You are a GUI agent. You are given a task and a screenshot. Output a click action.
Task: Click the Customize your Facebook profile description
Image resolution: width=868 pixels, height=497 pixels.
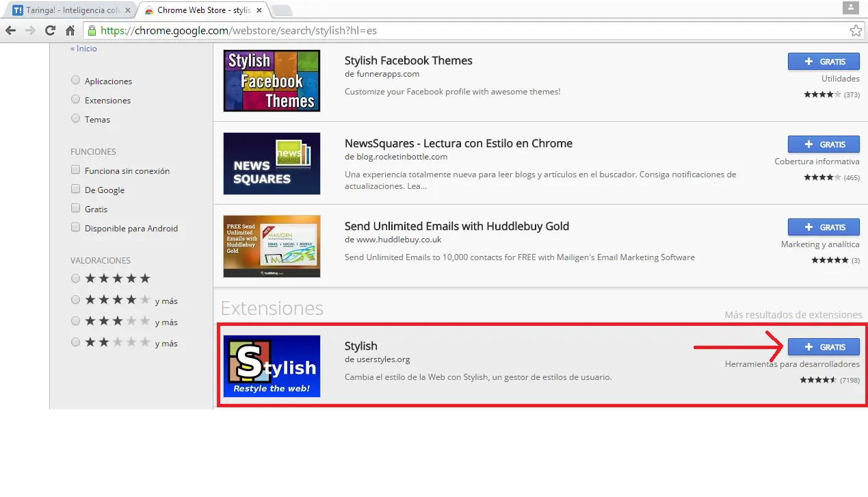click(453, 92)
